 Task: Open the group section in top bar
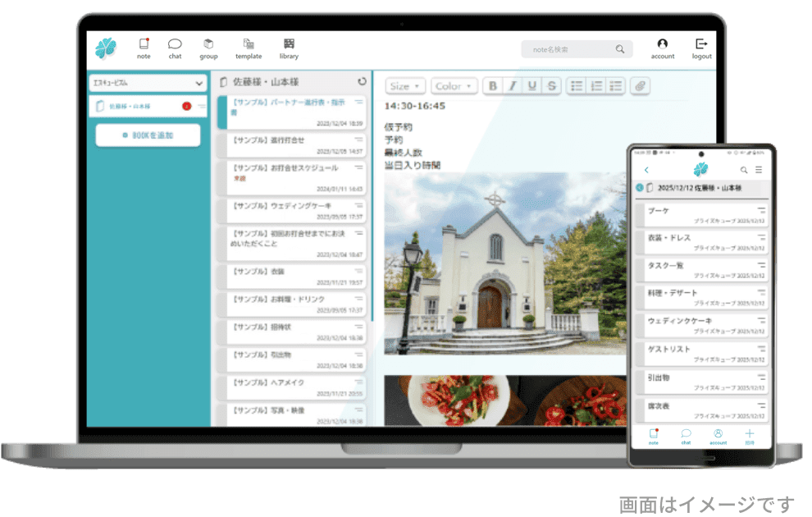pos(208,48)
